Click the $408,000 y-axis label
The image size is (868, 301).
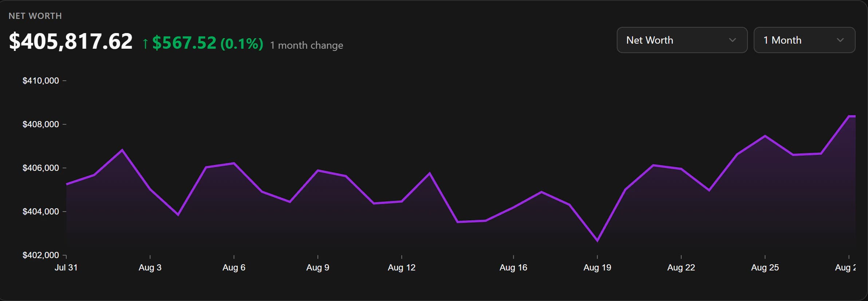tap(41, 124)
